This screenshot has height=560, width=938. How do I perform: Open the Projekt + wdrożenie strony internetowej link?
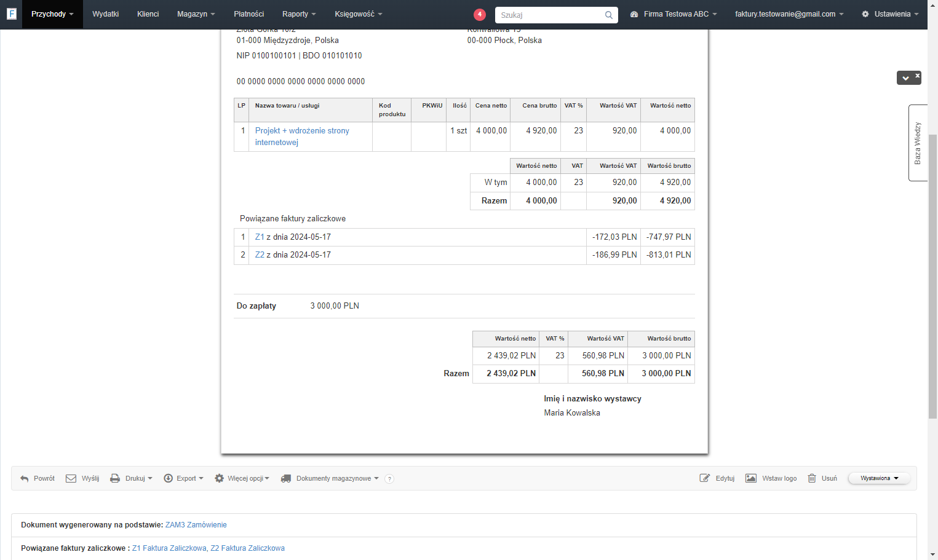[x=302, y=136]
